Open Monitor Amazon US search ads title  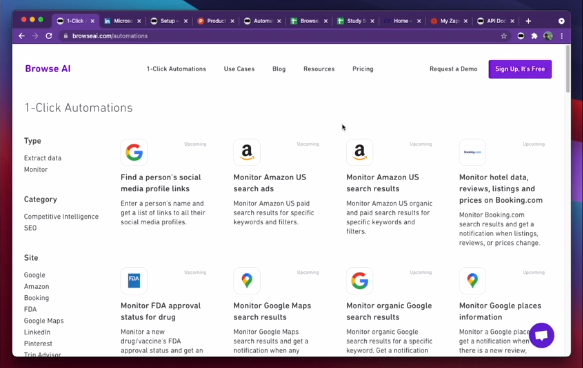point(270,183)
